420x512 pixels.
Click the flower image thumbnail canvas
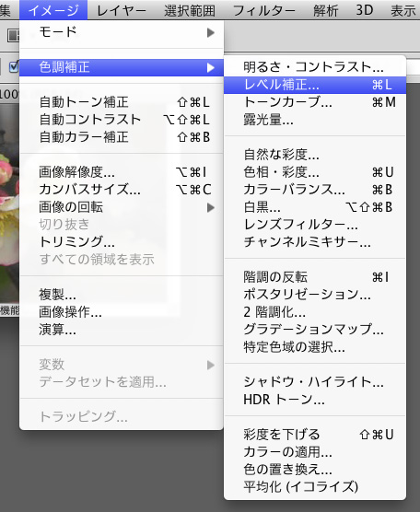coord(9,204)
